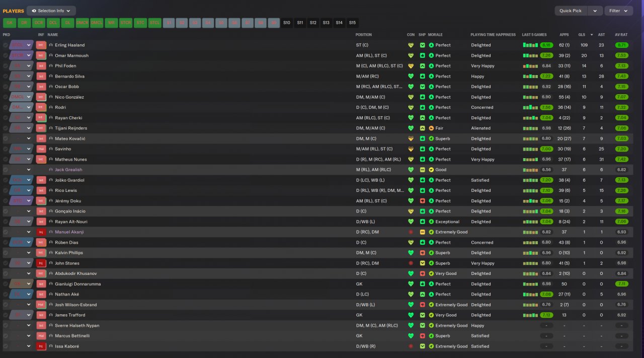The height and width of the screenshot is (358, 644).
Task: Click Sverre Halseth Nypan's Extremely Good morale icon
Action: 431,325
